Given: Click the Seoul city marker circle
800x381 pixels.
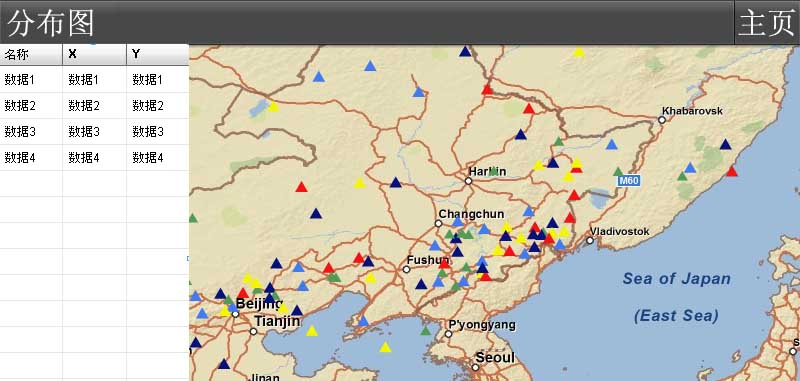Looking at the screenshot, I should [476, 367].
